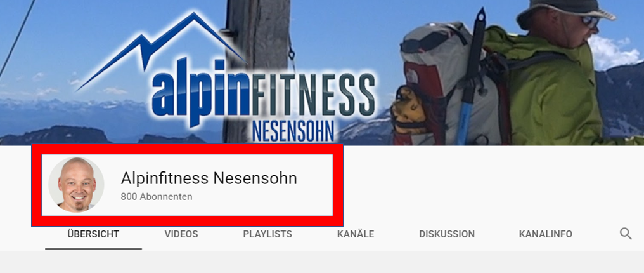
Task: Switch to the ÜBERSICHT tab
Action: [93, 234]
